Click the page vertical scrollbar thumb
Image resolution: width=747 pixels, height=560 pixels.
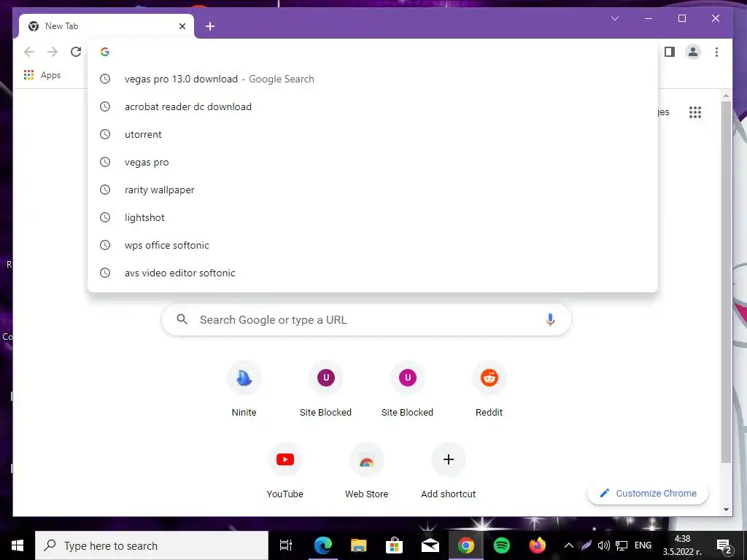click(x=726, y=281)
